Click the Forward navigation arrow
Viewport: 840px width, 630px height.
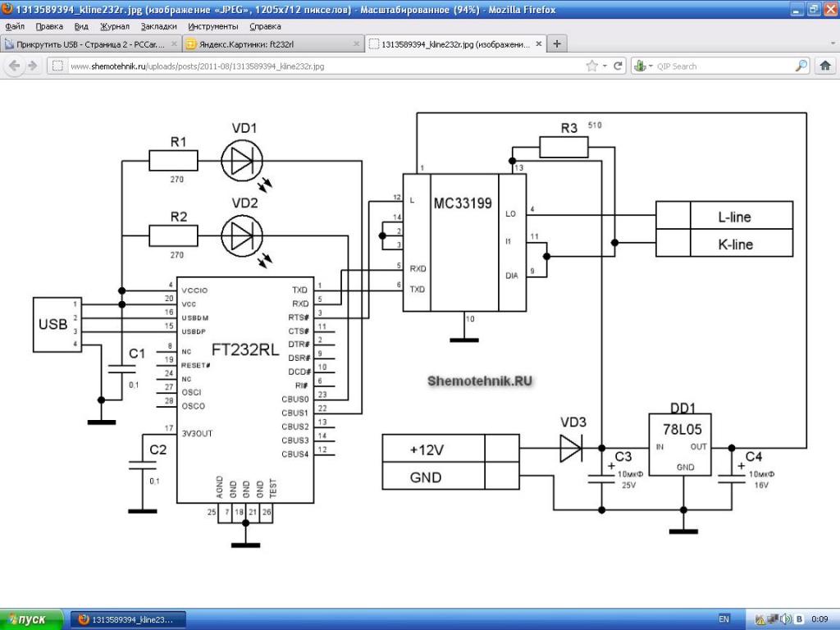coord(32,66)
